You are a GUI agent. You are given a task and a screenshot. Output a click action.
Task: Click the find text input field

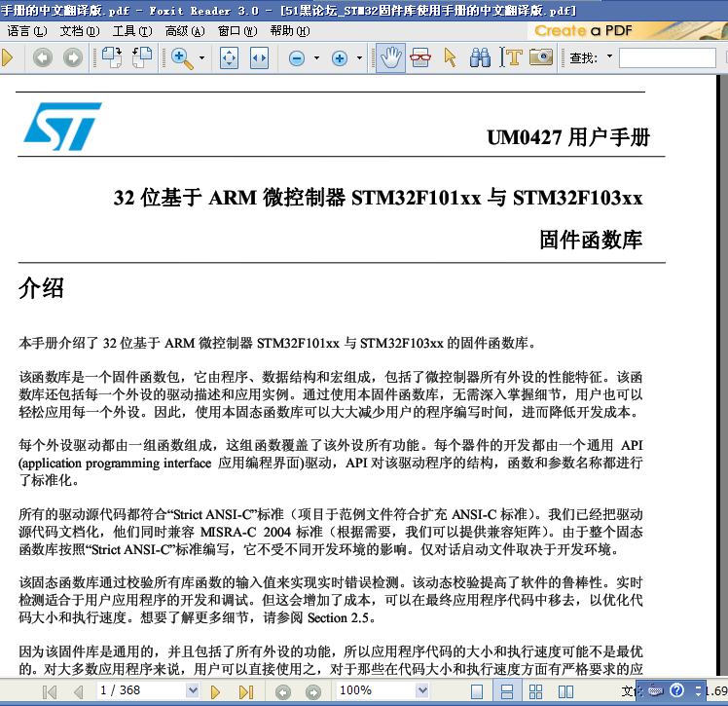click(x=668, y=58)
